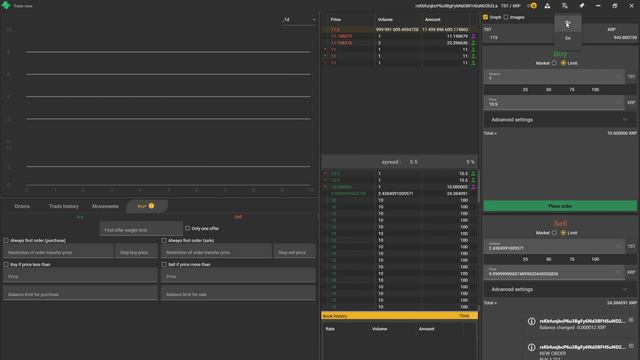
Task: Click the Sell price input field
Action: [x=554, y=272]
